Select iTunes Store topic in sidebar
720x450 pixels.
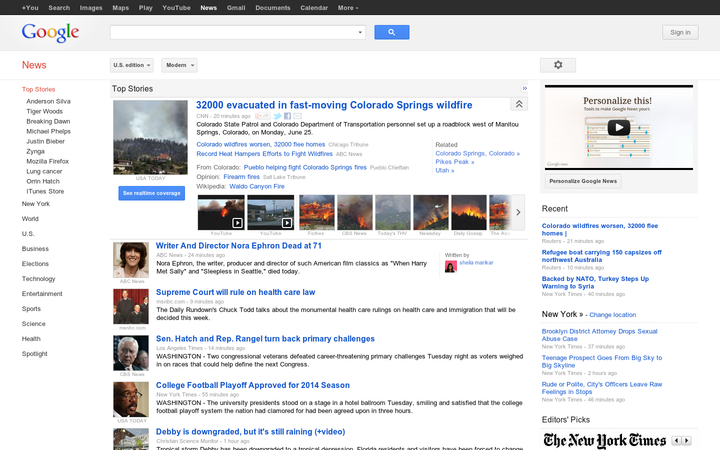coord(45,191)
